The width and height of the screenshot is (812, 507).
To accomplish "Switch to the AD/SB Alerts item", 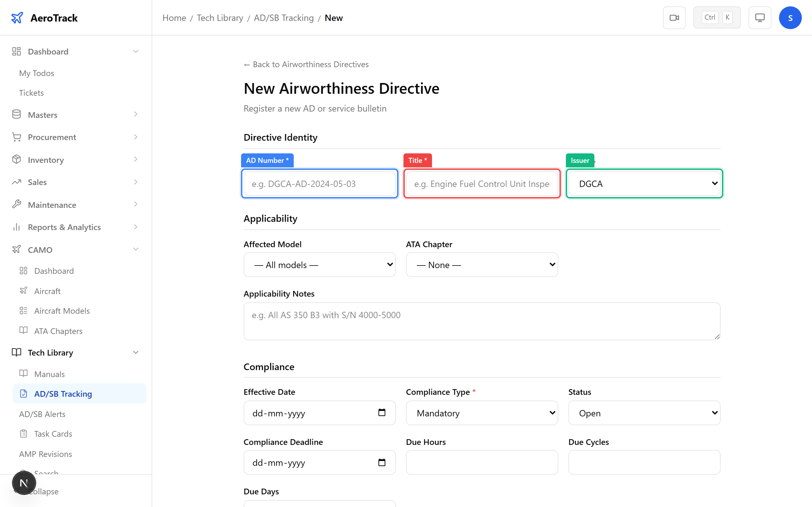I will 42,414.
